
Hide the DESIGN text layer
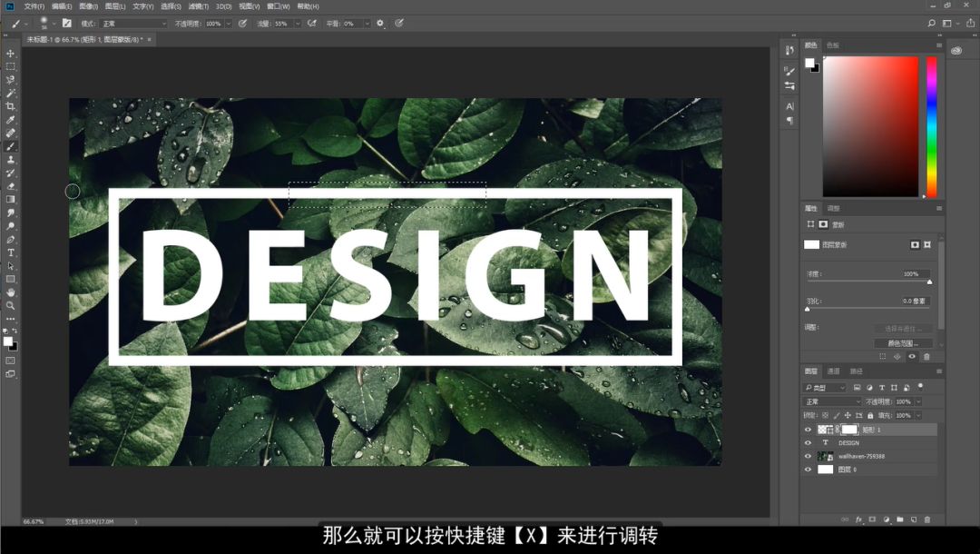point(808,442)
